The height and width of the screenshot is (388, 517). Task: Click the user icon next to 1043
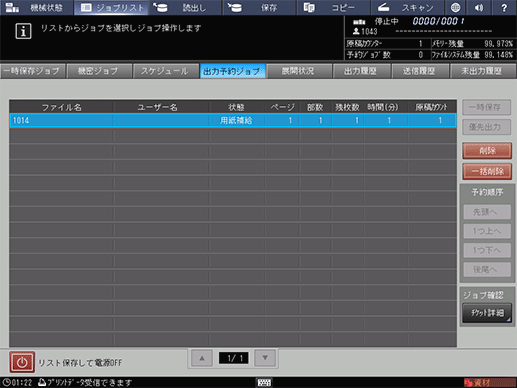coord(356,31)
